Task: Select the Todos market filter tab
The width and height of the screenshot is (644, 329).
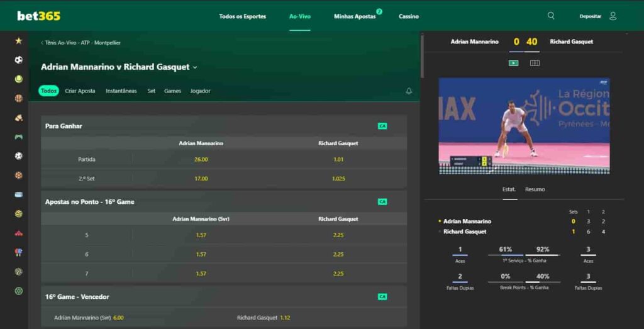Action: click(49, 91)
